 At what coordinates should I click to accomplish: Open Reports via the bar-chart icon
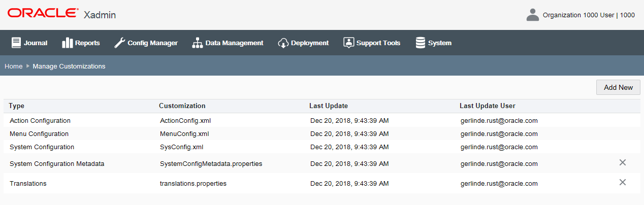point(67,43)
